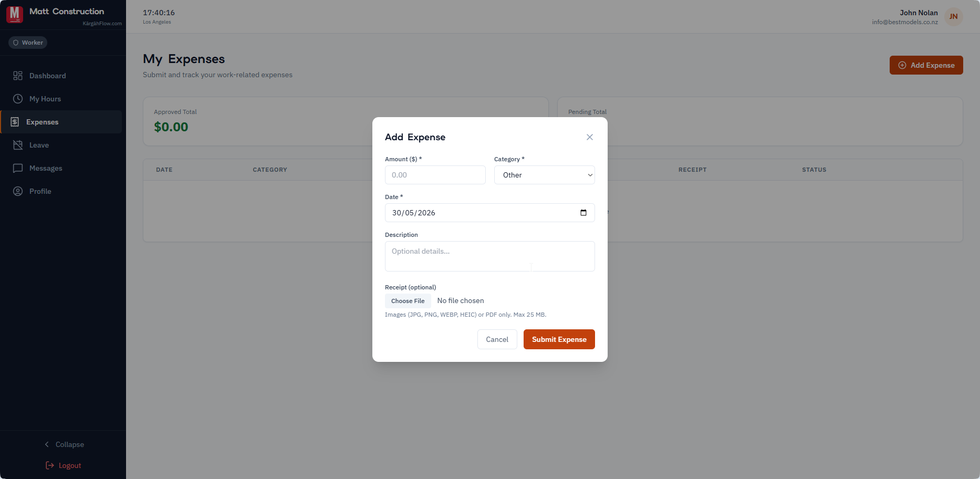This screenshot has height=479, width=980.
Task: Log out using the Logout link
Action: [63, 465]
